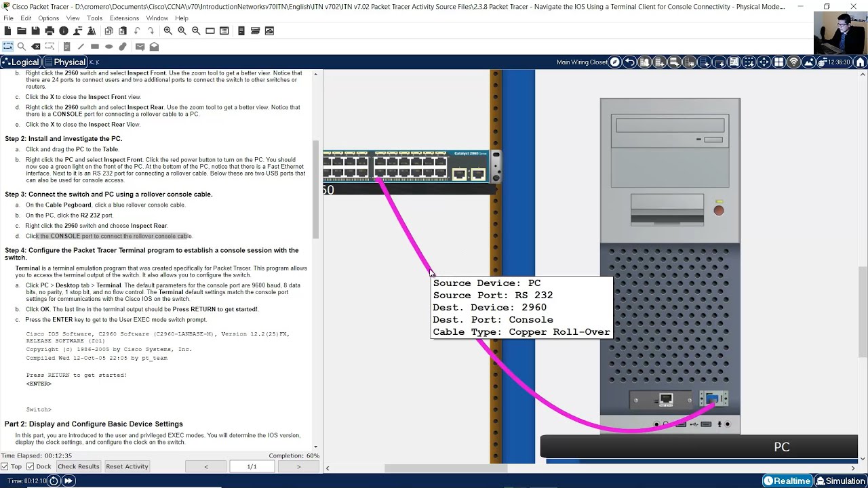The width and height of the screenshot is (868, 488).
Task: Click the Main Wiring Closet label
Action: [x=582, y=62]
